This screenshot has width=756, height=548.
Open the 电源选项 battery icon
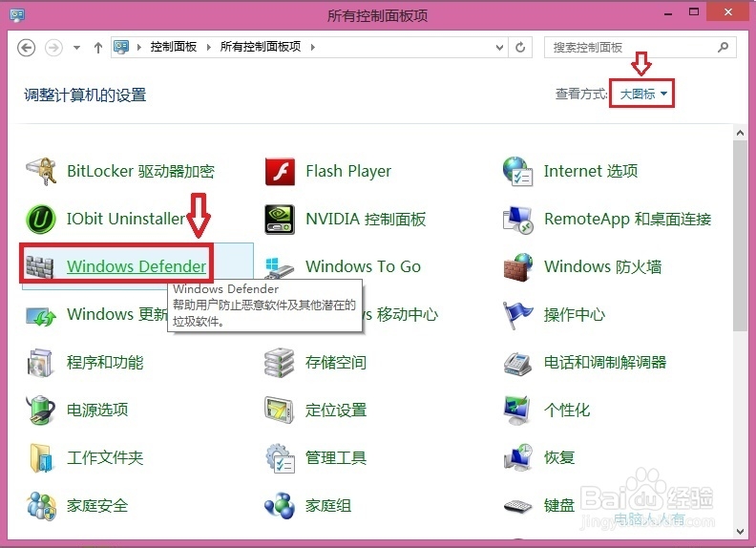[40, 410]
